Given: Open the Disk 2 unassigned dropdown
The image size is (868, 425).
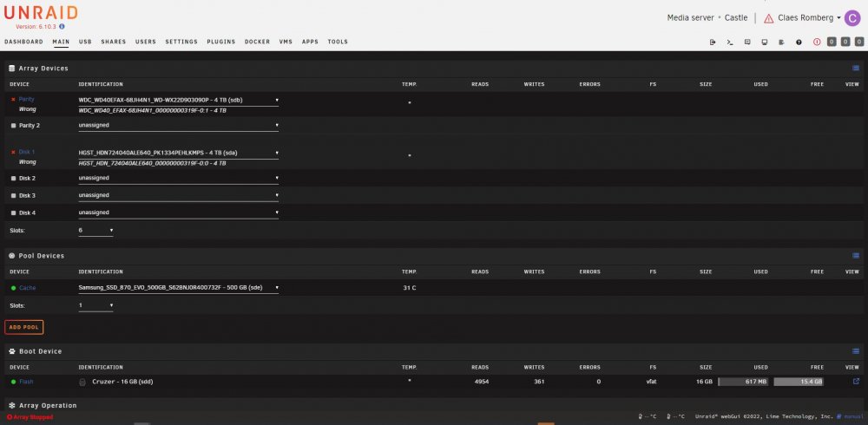Looking at the screenshot, I should [x=178, y=178].
